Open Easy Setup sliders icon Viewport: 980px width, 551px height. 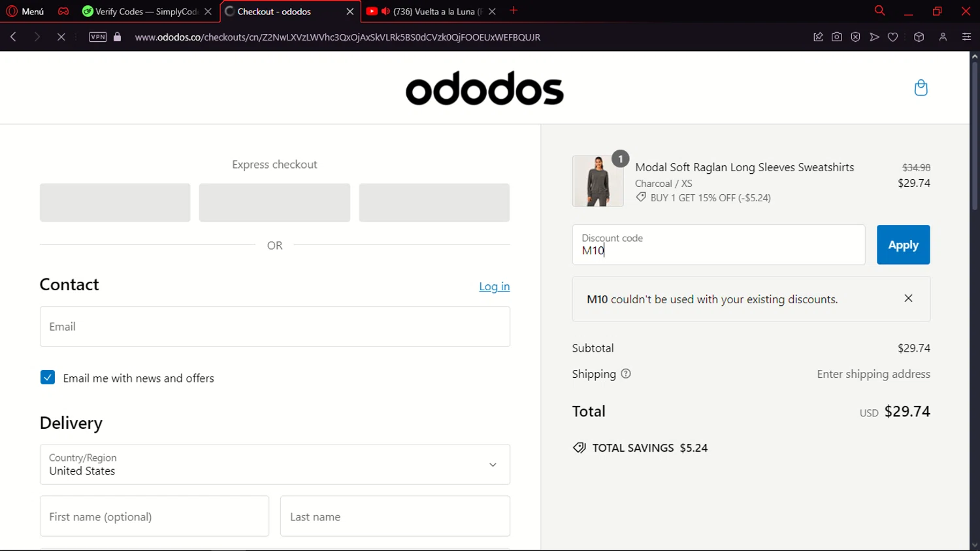[x=966, y=37]
